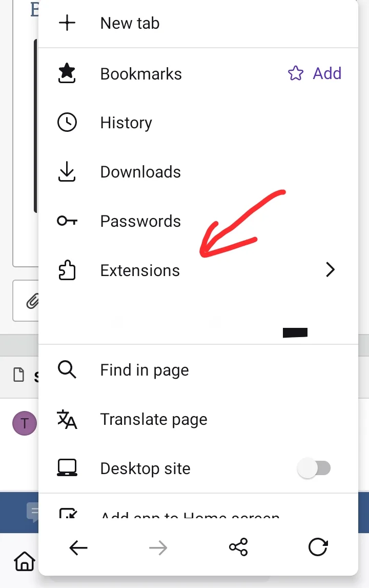Screen dimensions: 369x588
Task: Open Passwords via the key icon
Action: point(67,221)
